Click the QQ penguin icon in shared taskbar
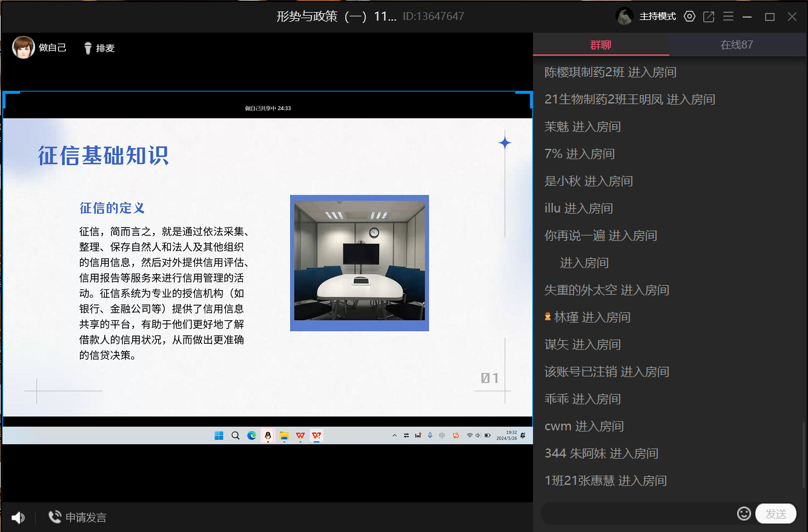The image size is (808, 532). pos(268,435)
